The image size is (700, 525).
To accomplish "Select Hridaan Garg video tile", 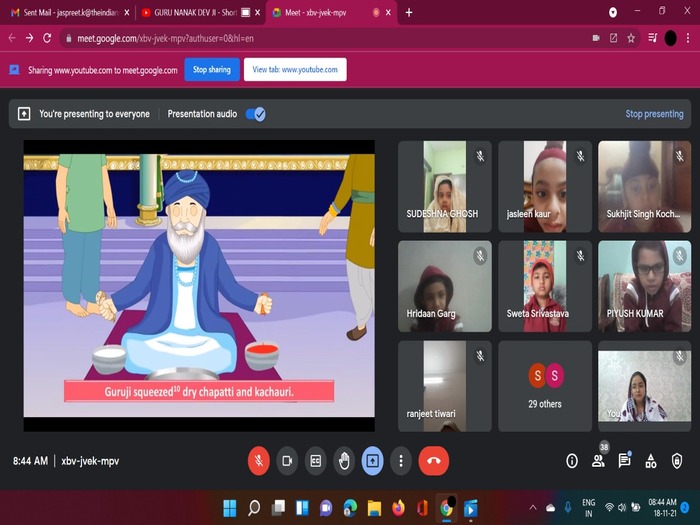I will [x=445, y=286].
